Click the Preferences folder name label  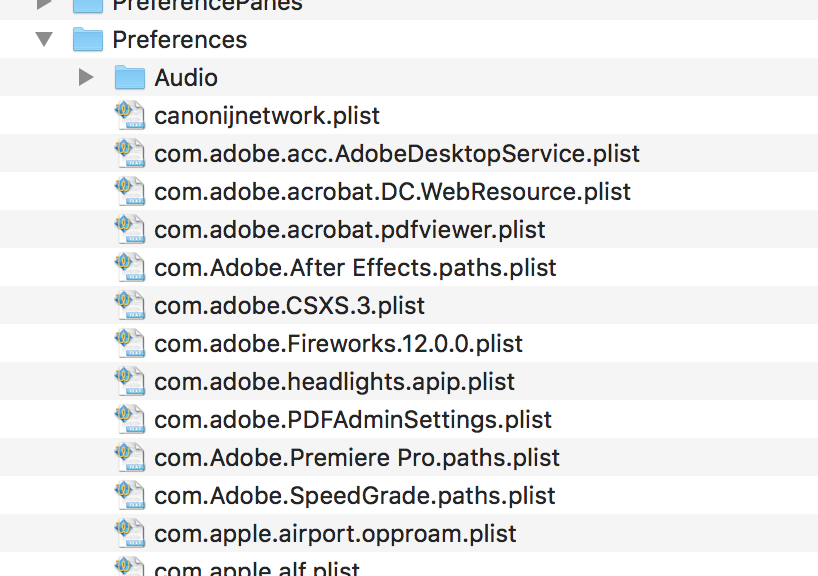(180, 40)
